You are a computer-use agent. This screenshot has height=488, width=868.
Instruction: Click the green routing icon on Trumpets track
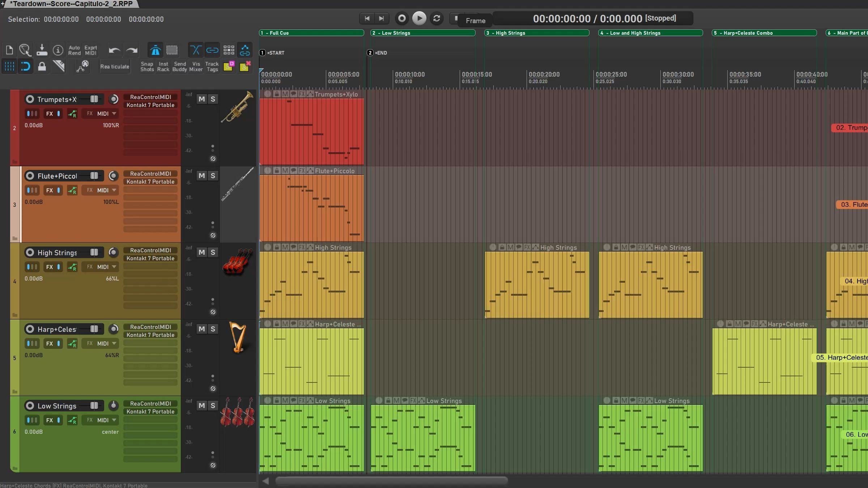[x=72, y=114]
